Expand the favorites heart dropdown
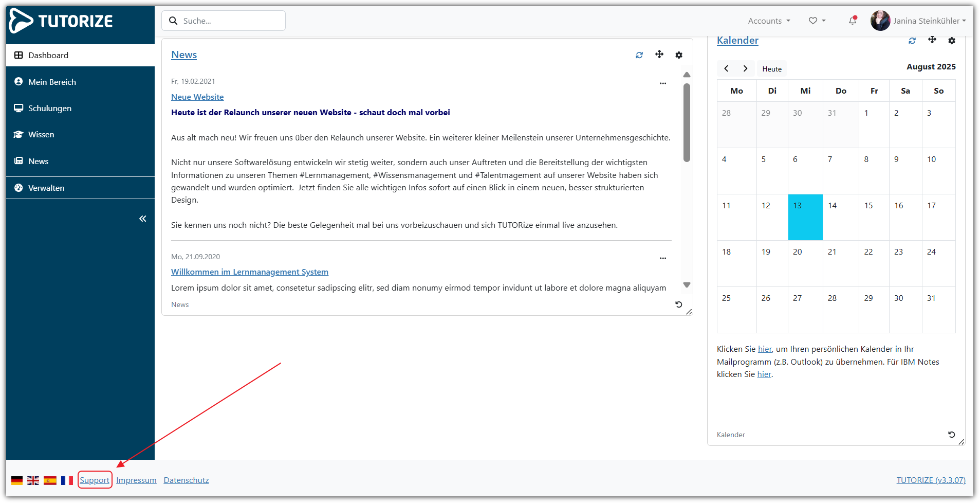The height and width of the screenshot is (503, 980). tap(817, 21)
